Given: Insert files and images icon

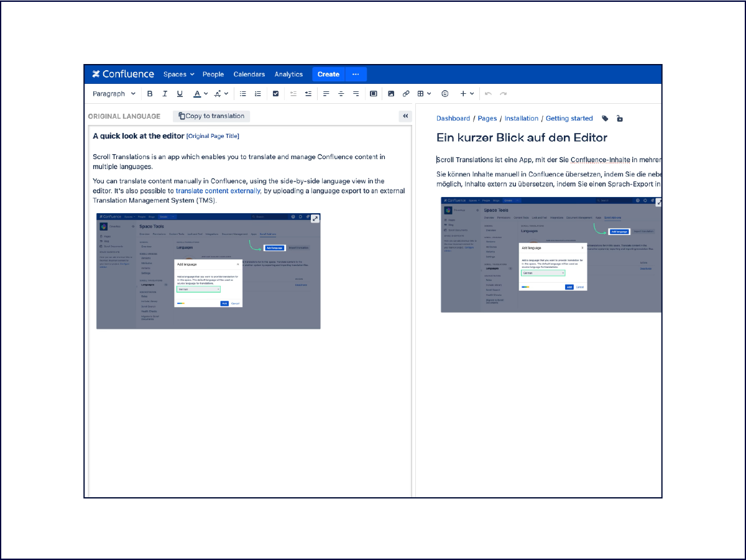Looking at the screenshot, I should click(391, 94).
